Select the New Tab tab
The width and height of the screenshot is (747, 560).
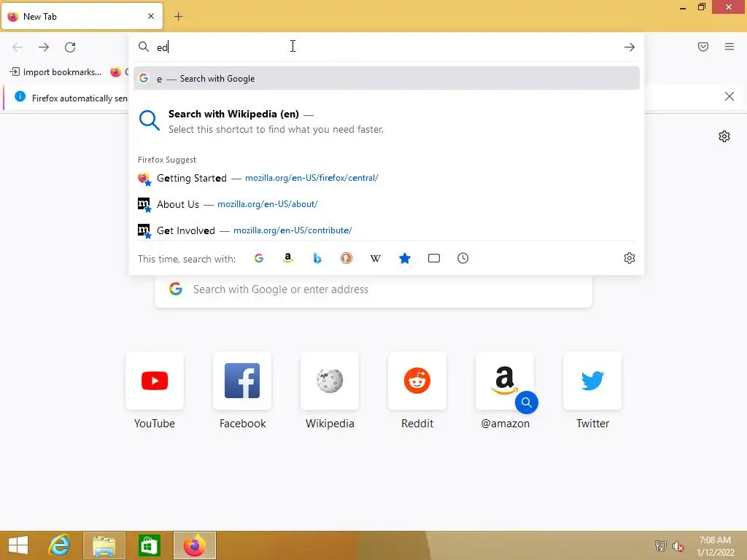[x=82, y=16]
